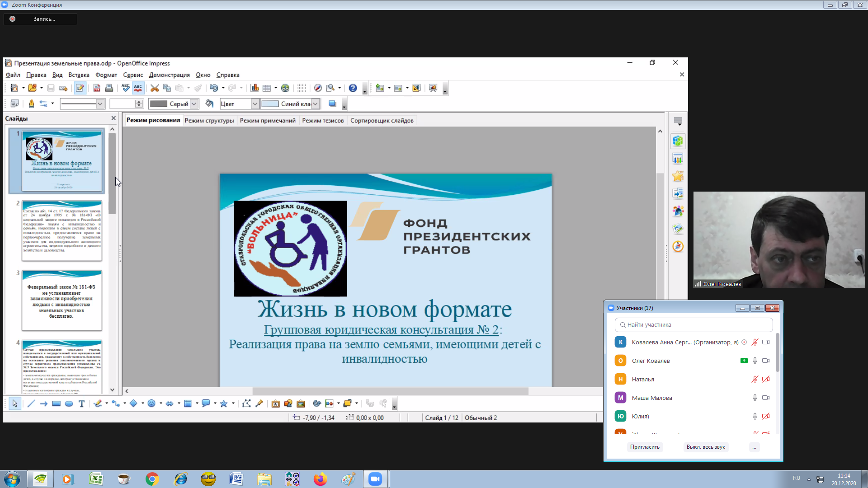Screen dimensions: 868x488
Task: Select the Text tool in drawing toolbar
Action: 81,404
